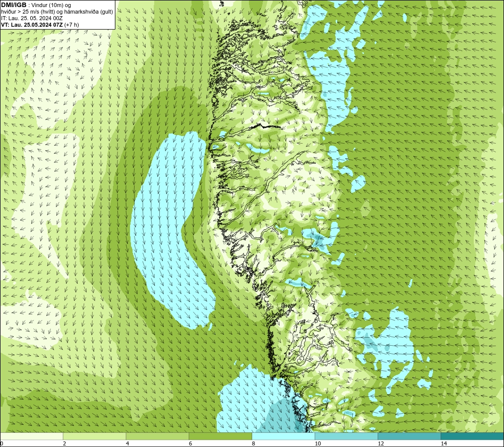Click the "VT: Lau. 25.05.2024 07Z" valid time line
This screenshot has height=447, width=504.
click(x=32, y=25)
